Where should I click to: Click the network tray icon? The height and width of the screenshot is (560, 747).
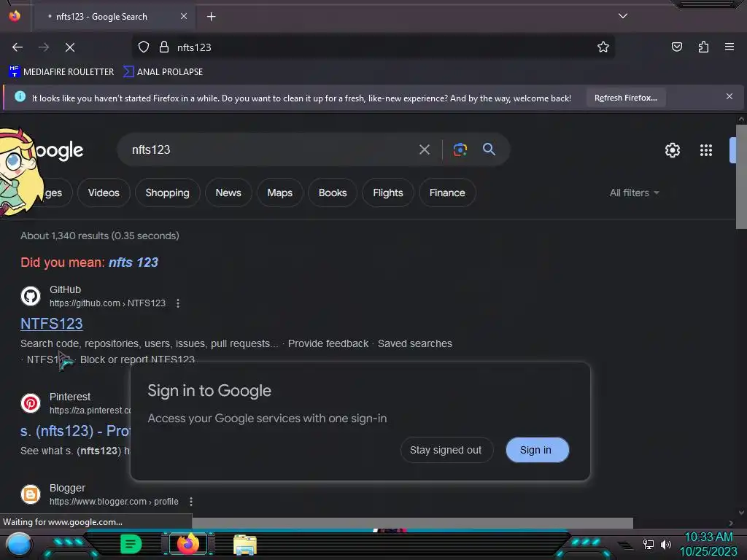[648, 544]
